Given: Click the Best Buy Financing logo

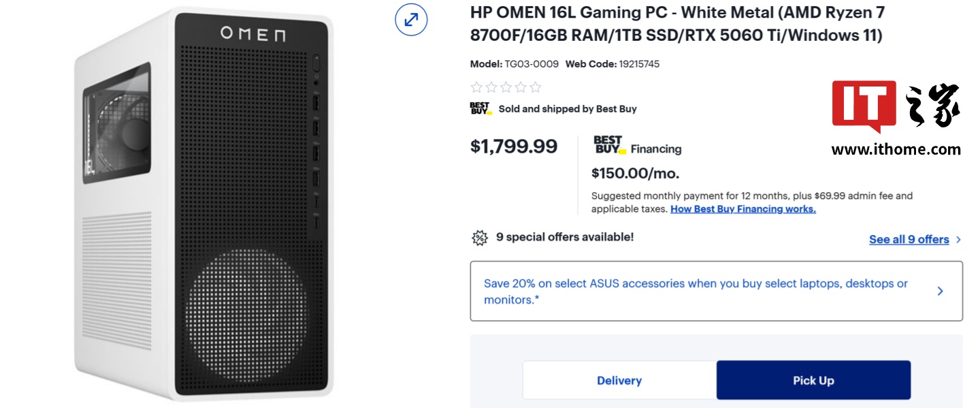Looking at the screenshot, I should (x=609, y=146).
